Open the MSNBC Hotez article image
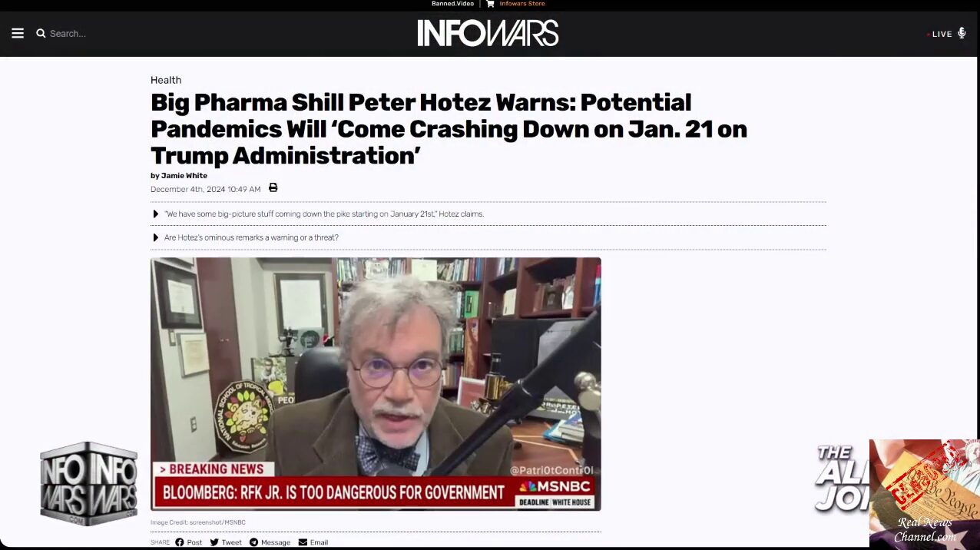Screen dimensions: 980x550 click(x=376, y=384)
